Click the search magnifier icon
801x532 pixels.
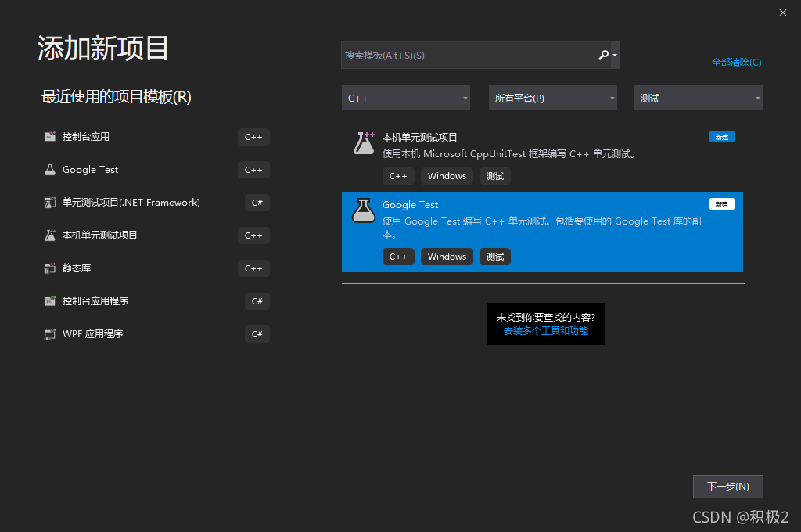603,55
